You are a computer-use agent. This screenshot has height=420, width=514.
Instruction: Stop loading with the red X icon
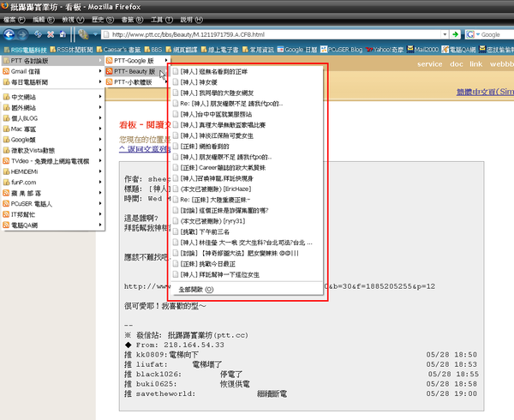tap(51, 34)
